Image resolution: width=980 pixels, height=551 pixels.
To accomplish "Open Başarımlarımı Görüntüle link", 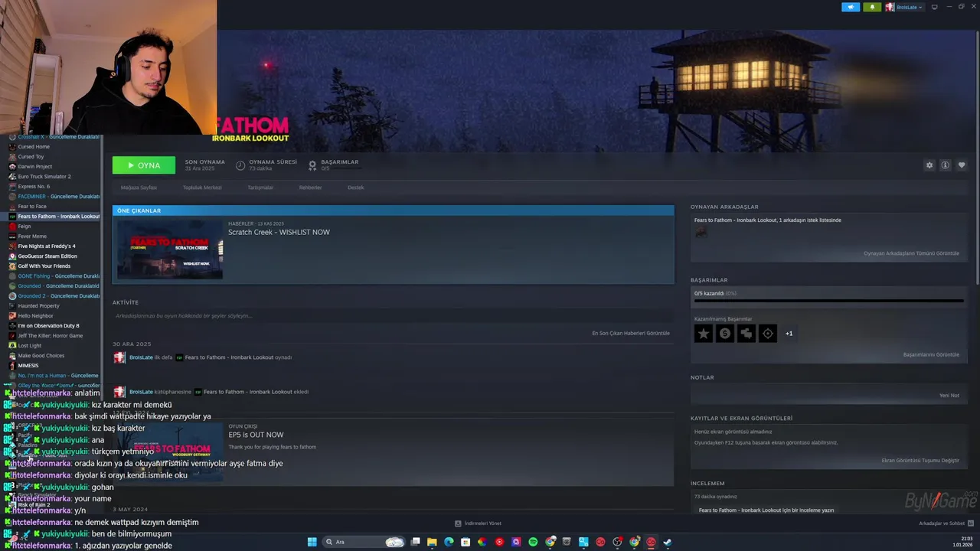I will pyautogui.click(x=931, y=354).
